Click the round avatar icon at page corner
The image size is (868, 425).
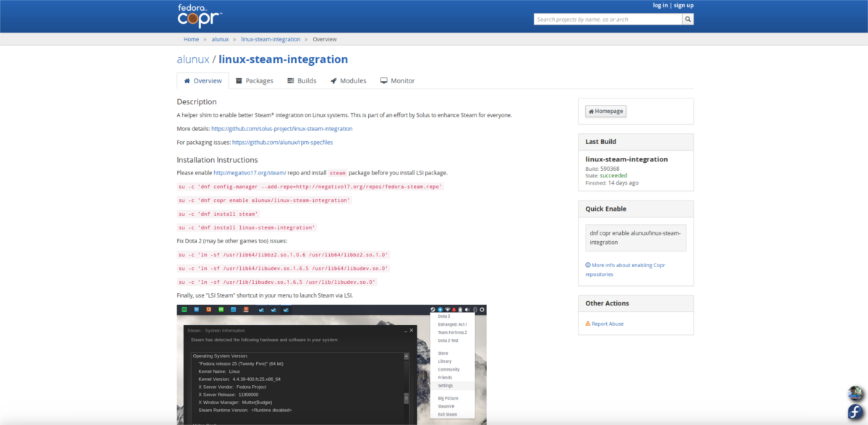856,393
